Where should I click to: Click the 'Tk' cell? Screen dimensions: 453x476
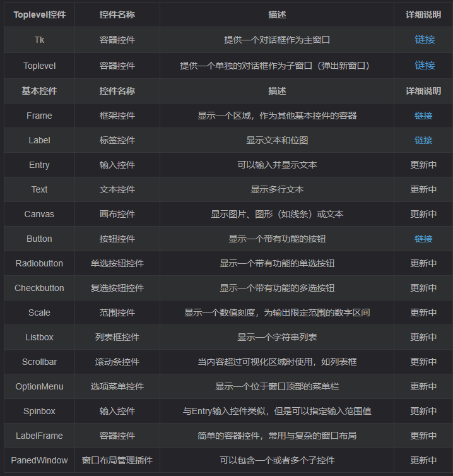(x=40, y=40)
